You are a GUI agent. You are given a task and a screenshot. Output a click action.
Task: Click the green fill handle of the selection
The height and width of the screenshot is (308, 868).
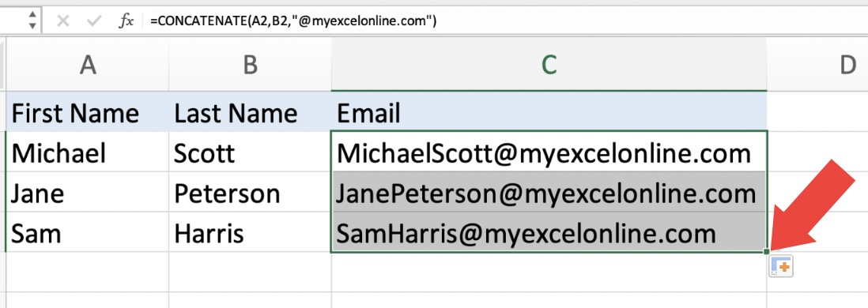point(767,252)
